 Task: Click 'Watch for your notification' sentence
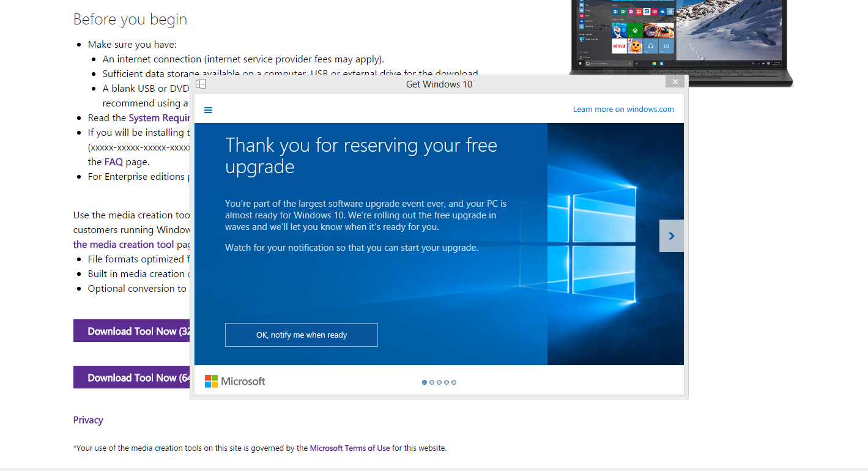[x=352, y=248]
